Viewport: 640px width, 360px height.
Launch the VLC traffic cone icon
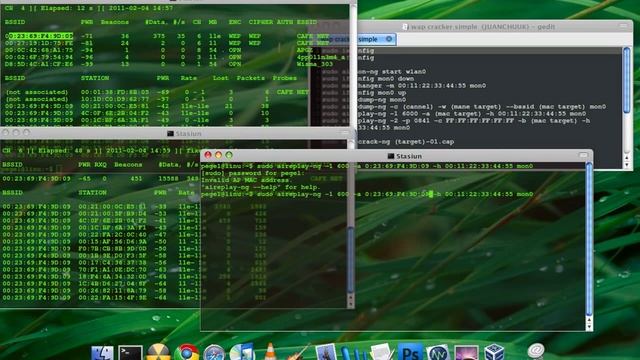270,352
